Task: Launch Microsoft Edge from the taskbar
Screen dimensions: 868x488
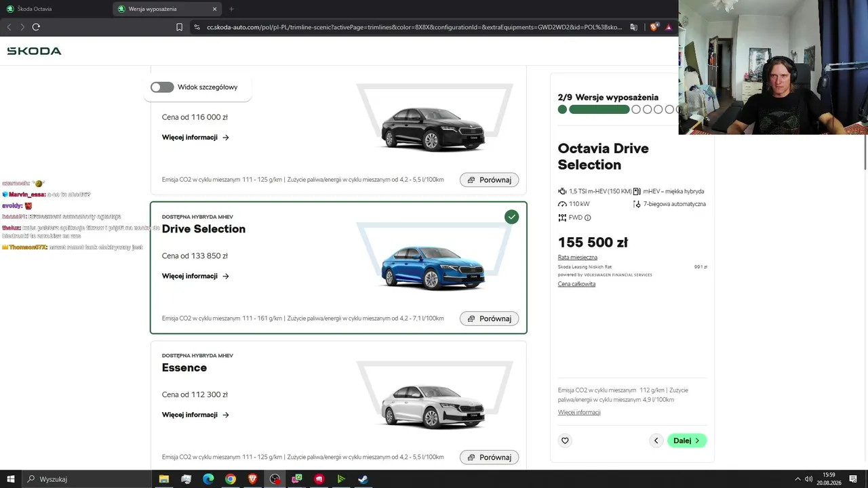Action: coord(208,479)
